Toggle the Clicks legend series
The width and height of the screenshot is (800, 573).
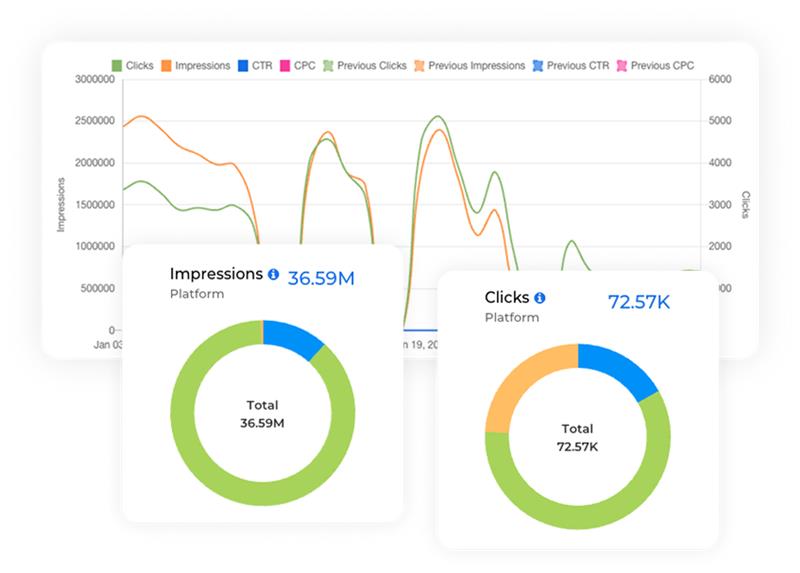click(133, 66)
